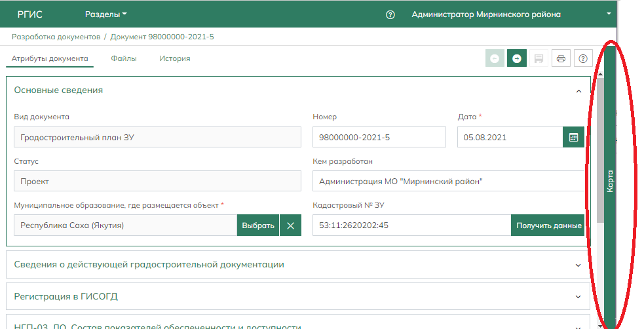This screenshot has height=329, width=644.
Task: Clear the selected municipality with X
Action: point(290,225)
